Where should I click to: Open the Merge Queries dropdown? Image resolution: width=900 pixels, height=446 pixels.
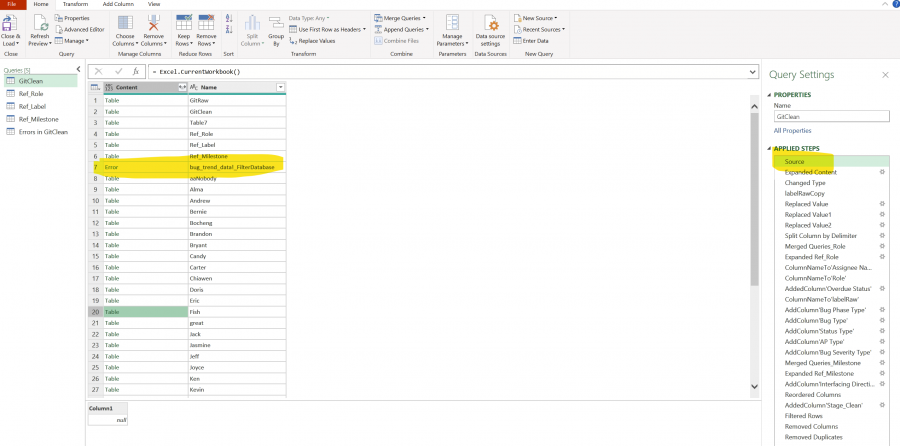pos(400,18)
